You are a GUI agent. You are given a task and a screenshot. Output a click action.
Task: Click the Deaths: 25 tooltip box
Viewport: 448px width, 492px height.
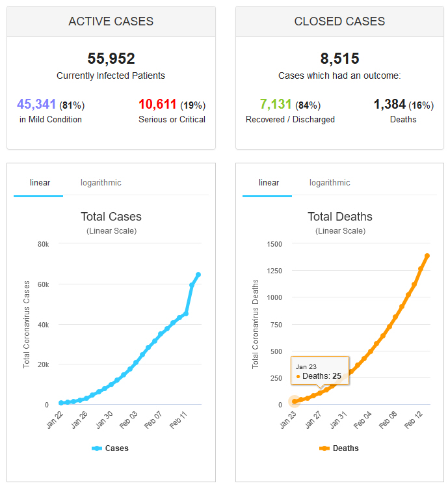click(320, 371)
